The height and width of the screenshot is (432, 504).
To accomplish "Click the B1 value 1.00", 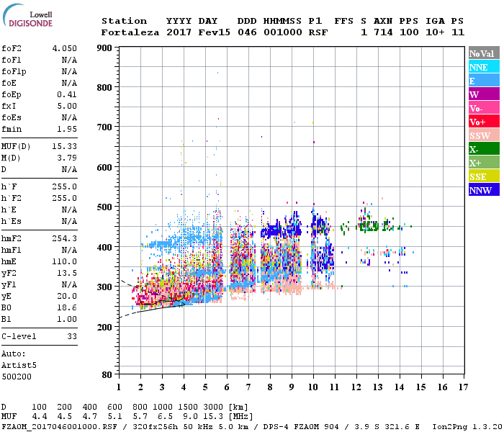I will (67, 320).
